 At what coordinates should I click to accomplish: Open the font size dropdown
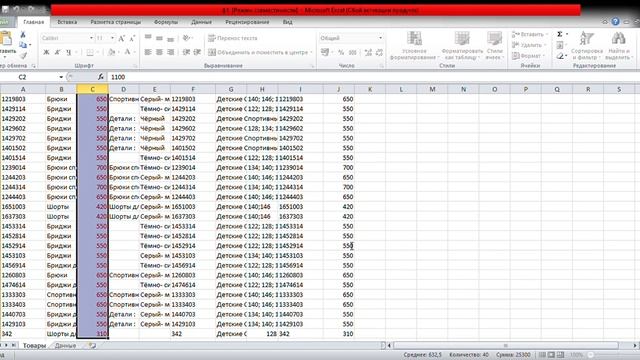[x=112, y=38]
